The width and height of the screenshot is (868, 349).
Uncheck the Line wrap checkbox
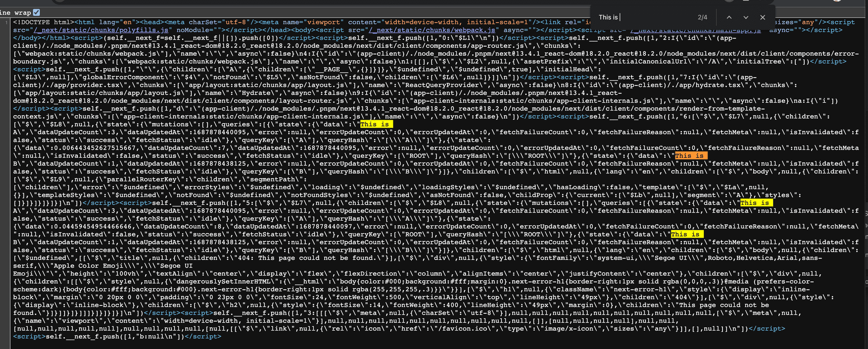(37, 13)
